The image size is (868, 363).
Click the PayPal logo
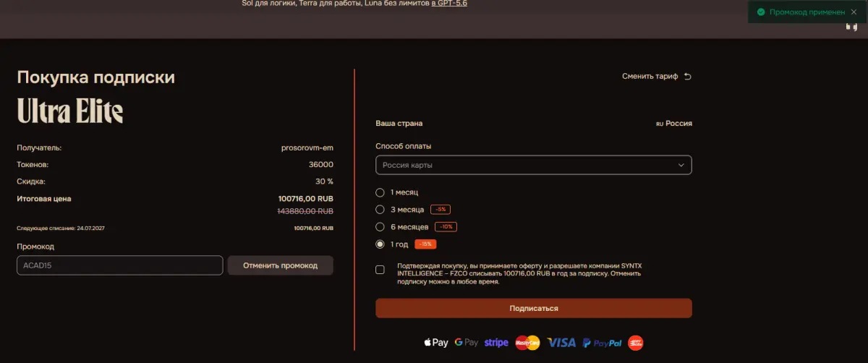602,343
